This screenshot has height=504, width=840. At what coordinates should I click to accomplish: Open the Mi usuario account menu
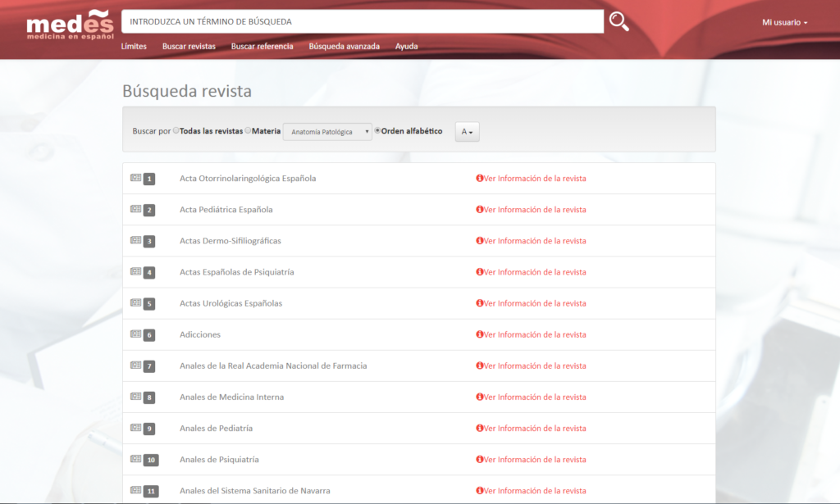click(784, 23)
